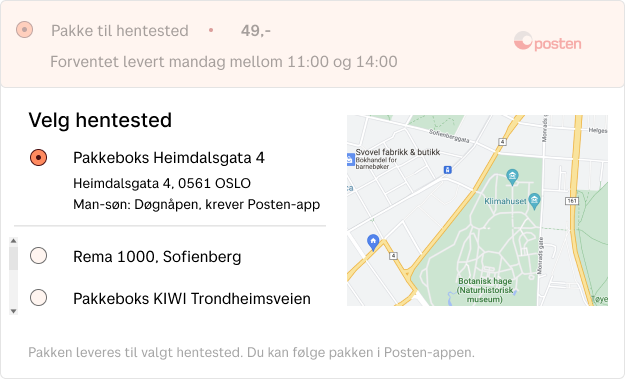Viewport: 625px width, 379px height.
Task: Click the scroll-down arrow of pickup list
Action: click(14, 311)
